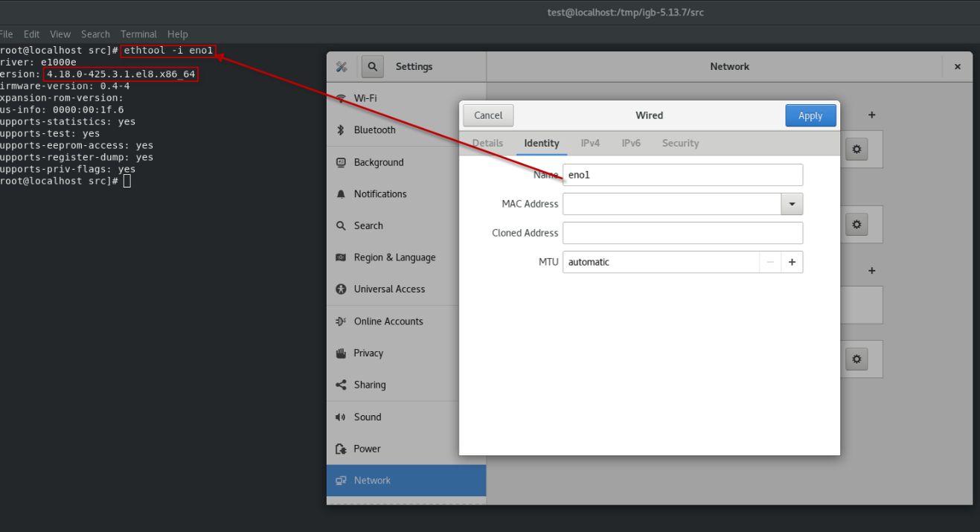Click the Cloned Address input field
Viewport: 980px width, 532px height.
click(x=683, y=233)
